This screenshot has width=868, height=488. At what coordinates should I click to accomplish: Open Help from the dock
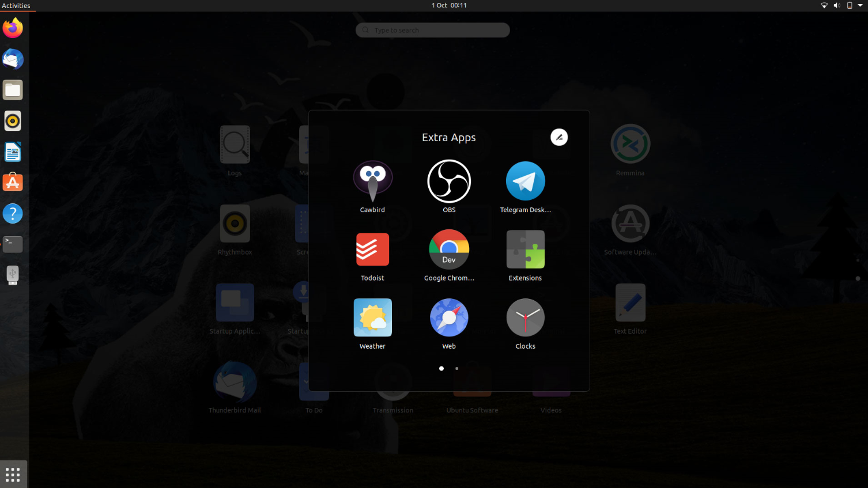coord(13,214)
